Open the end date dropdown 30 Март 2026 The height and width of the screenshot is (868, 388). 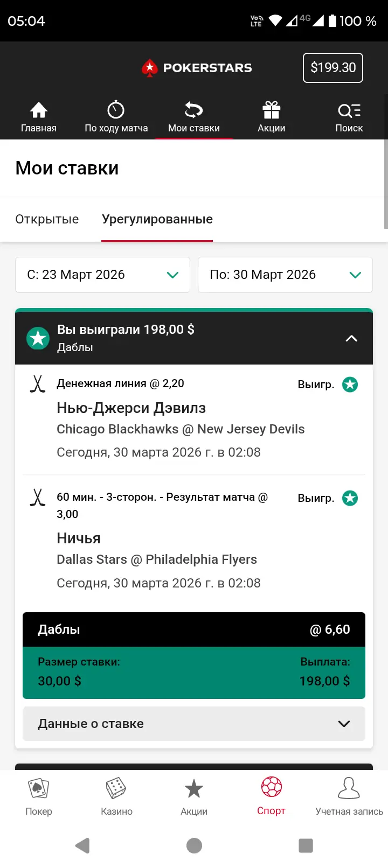[285, 275]
